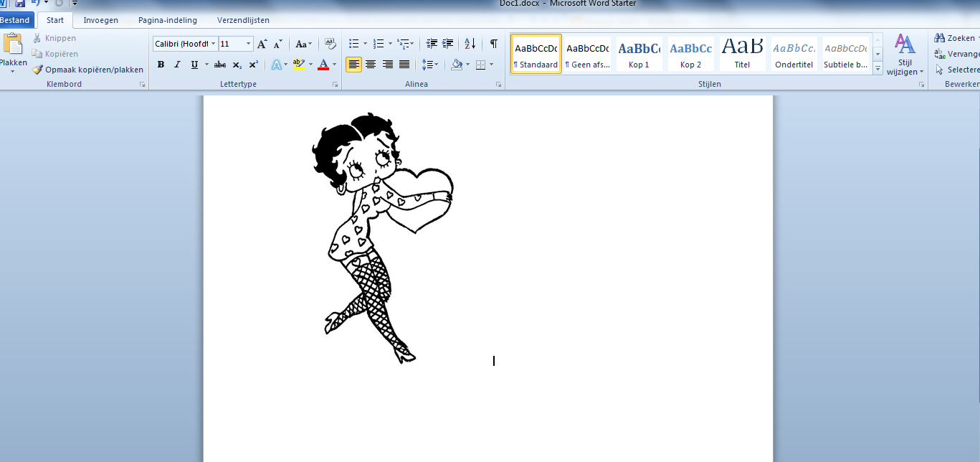Toggle align text right
Viewport: 980px width, 462px height.
387,65
